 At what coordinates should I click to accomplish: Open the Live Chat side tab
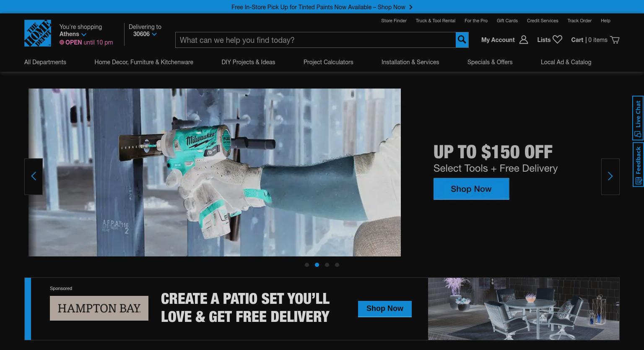tap(638, 118)
